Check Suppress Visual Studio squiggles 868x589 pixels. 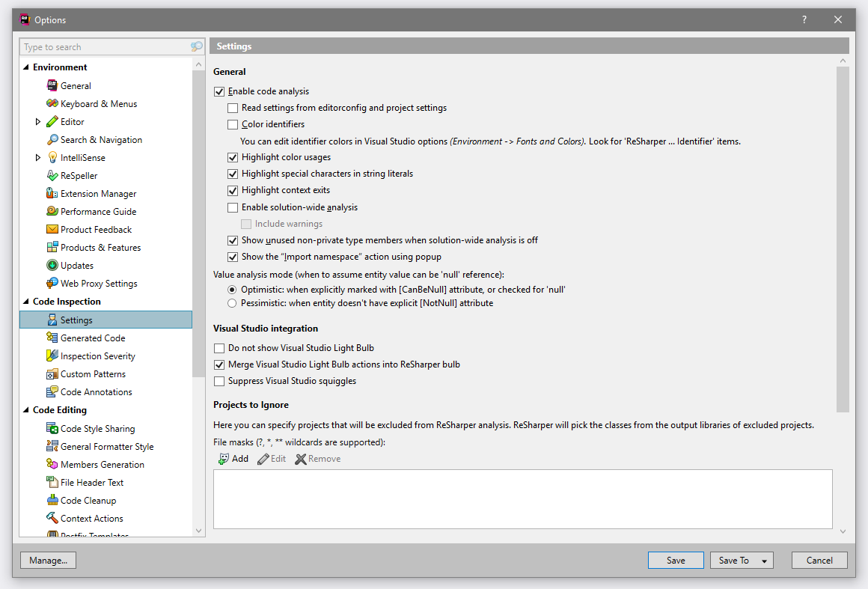(219, 382)
